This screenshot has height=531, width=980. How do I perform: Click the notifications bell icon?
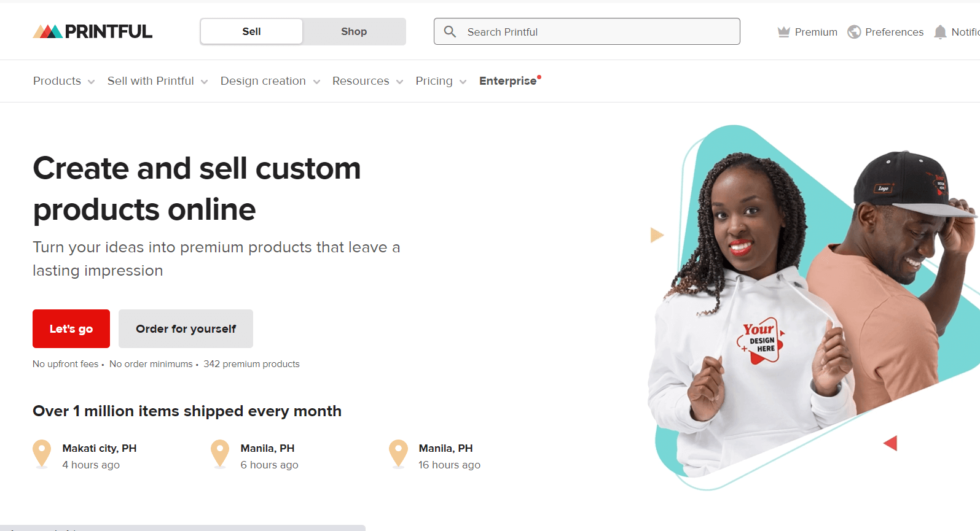(940, 32)
